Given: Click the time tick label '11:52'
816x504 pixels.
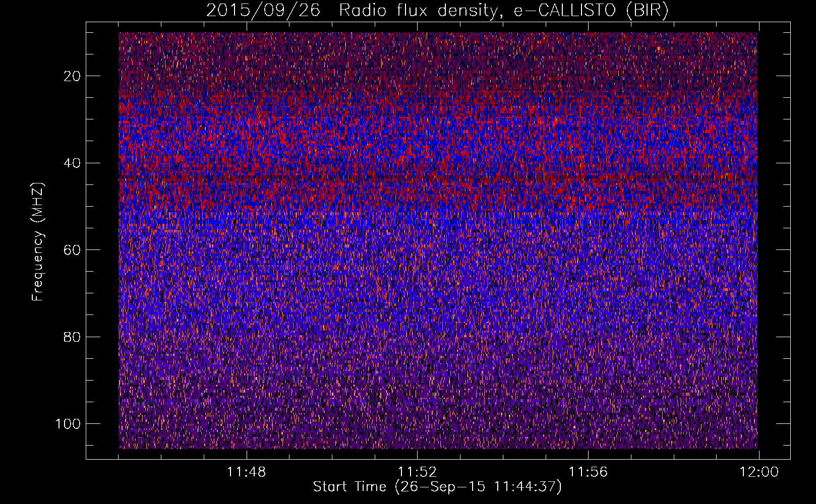Looking at the screenshot, I should [417, 472].
